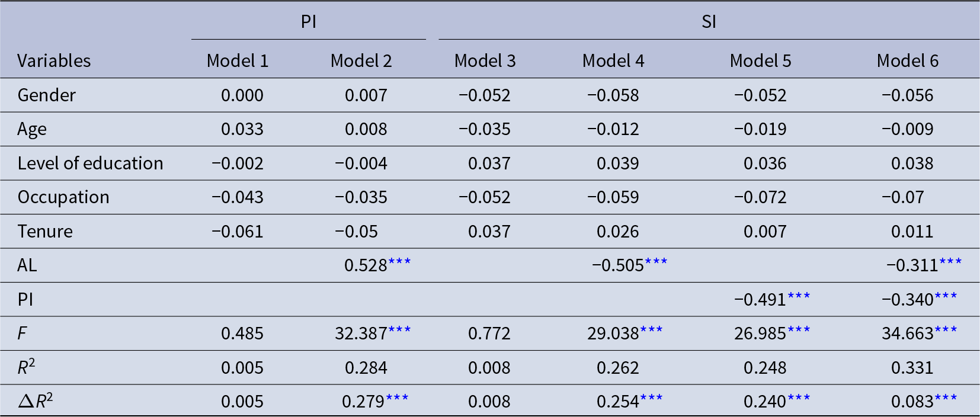Click the asterisks following −0.491
The image size is (980, 417).
pos(799,297)
